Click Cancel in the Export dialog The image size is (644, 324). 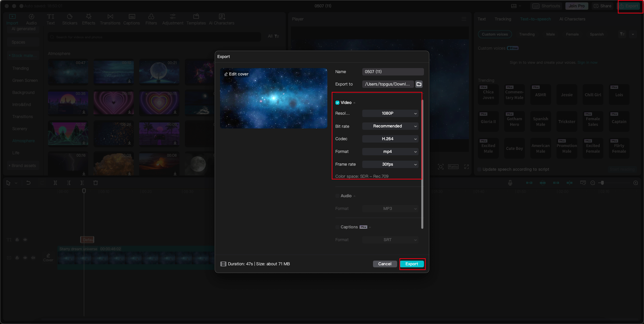pos(385,264)
